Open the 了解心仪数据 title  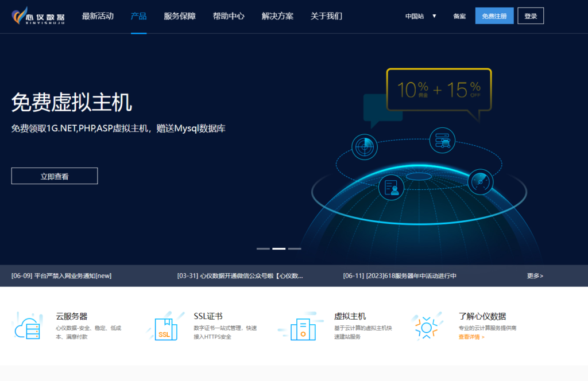pos(482,316)
